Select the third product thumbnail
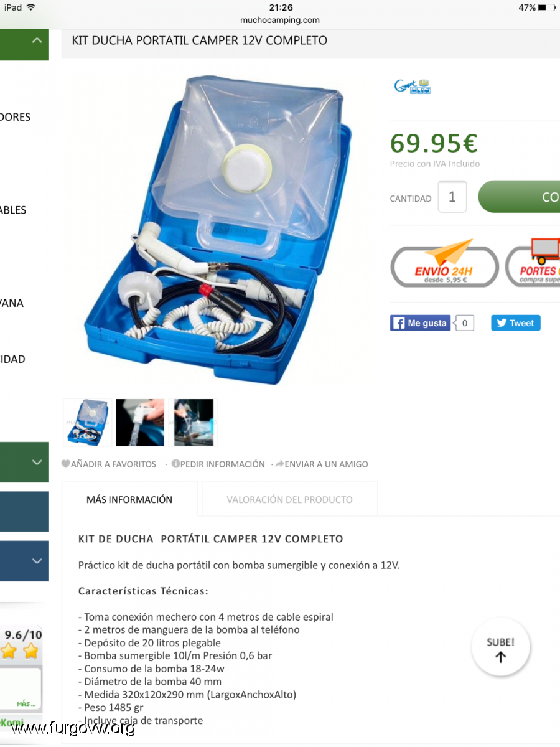 (x=192, y=423)
